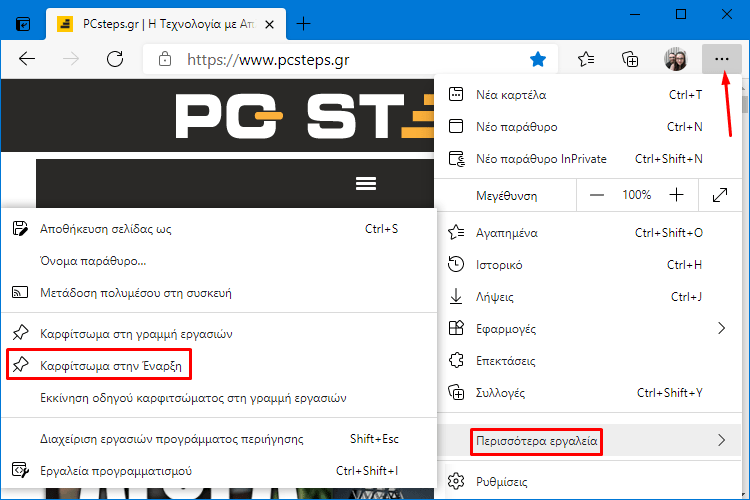750x500 pixels.
Task: Click the save page floppy icon
Action: [x=20, y=229]
